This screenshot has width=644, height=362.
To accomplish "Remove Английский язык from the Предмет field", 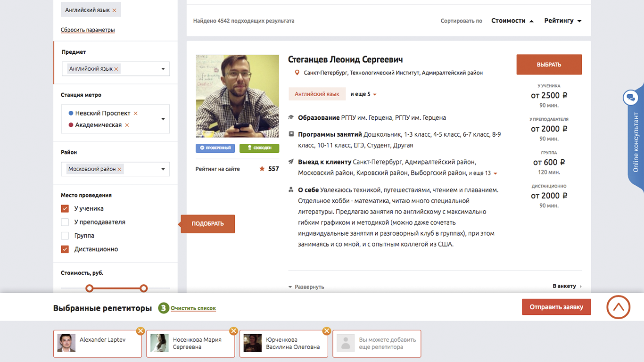I will pyautogui.click(x=116, y=69).
